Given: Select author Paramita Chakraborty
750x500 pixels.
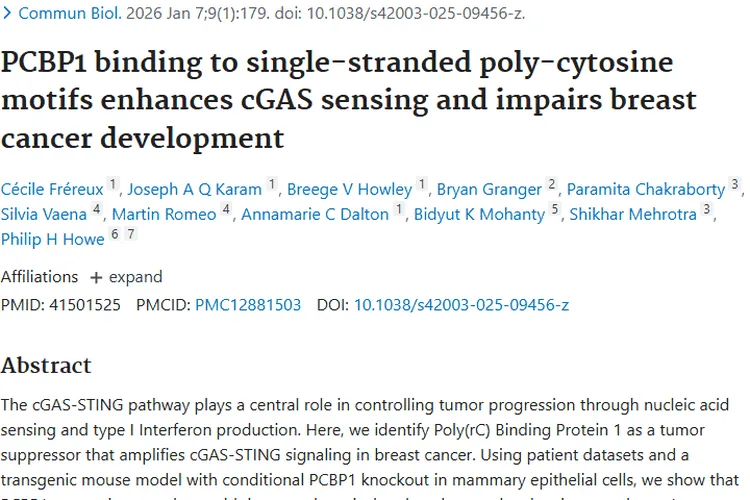Looking at the screenshot, I should click(x=646, y=189).
